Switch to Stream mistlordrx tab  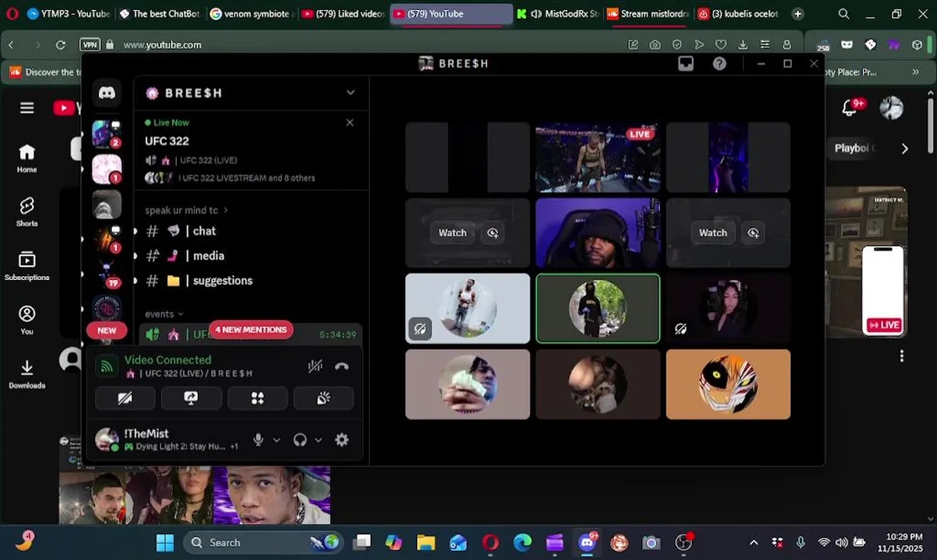pyautogui.click(x=648, y=13)
